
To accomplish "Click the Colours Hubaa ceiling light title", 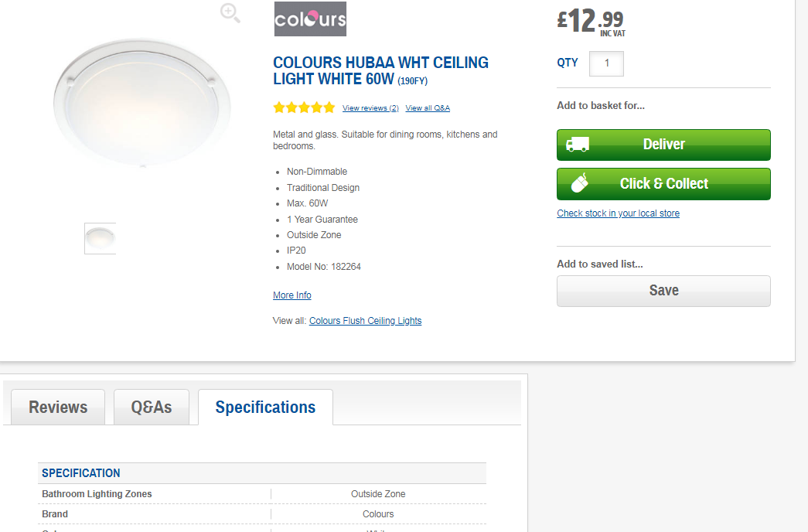I will pyautogui.click(x=380, y=70).
